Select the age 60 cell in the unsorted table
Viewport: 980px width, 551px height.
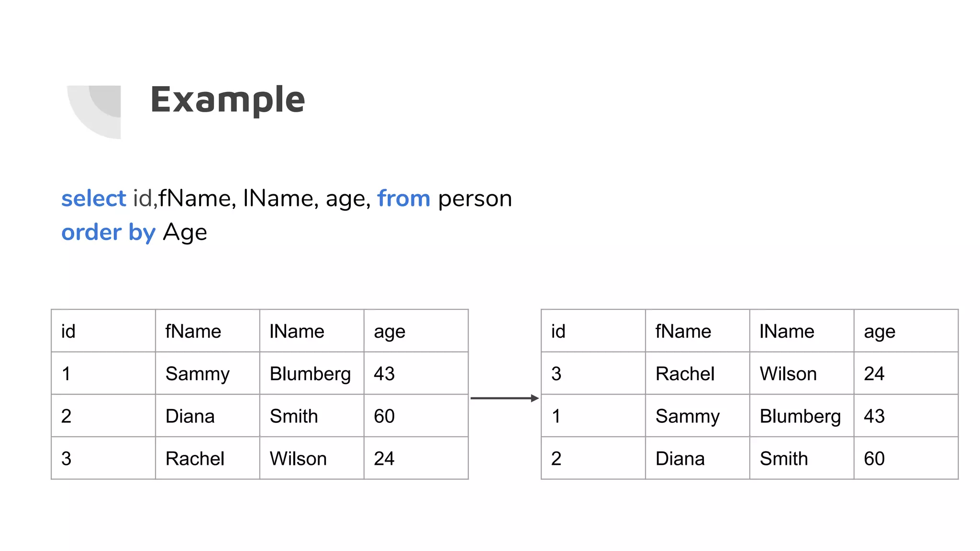(384, 416)
